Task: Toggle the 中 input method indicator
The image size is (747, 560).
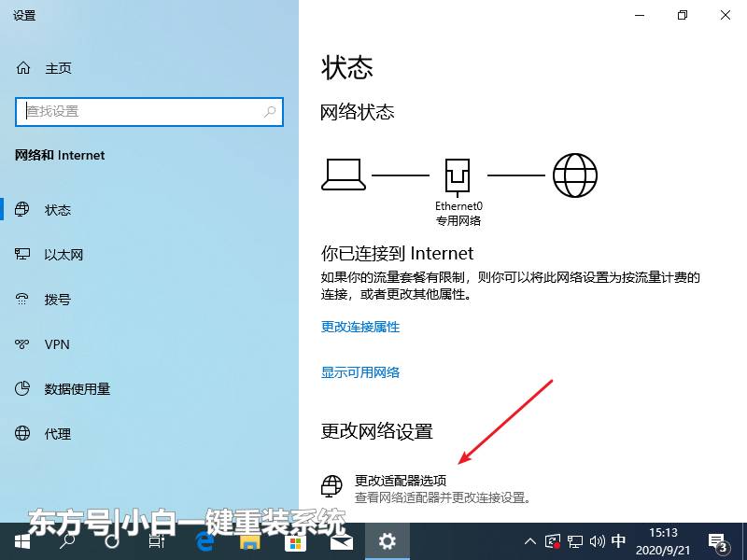Action: [618, 541]
